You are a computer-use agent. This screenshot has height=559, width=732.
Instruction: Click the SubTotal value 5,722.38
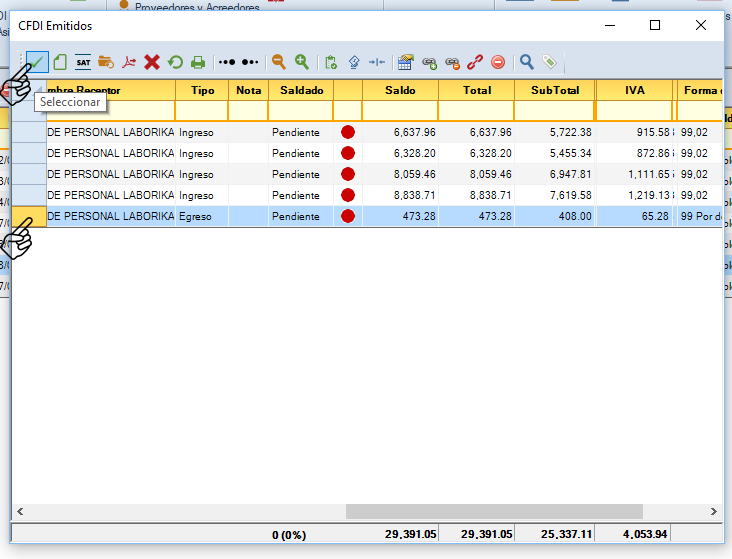click(x=570, y=132)
